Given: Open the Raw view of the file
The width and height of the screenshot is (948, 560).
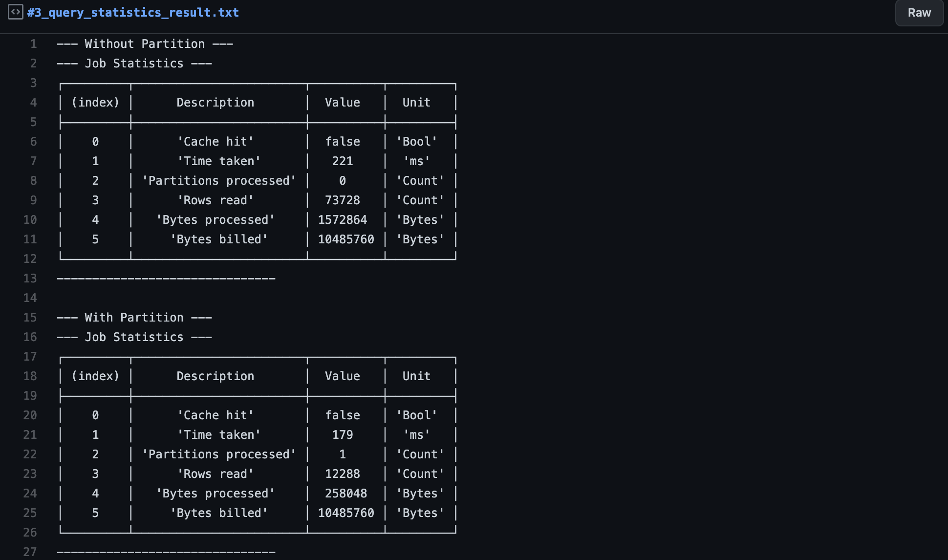Looking at the screenshot, I should 919,13.
